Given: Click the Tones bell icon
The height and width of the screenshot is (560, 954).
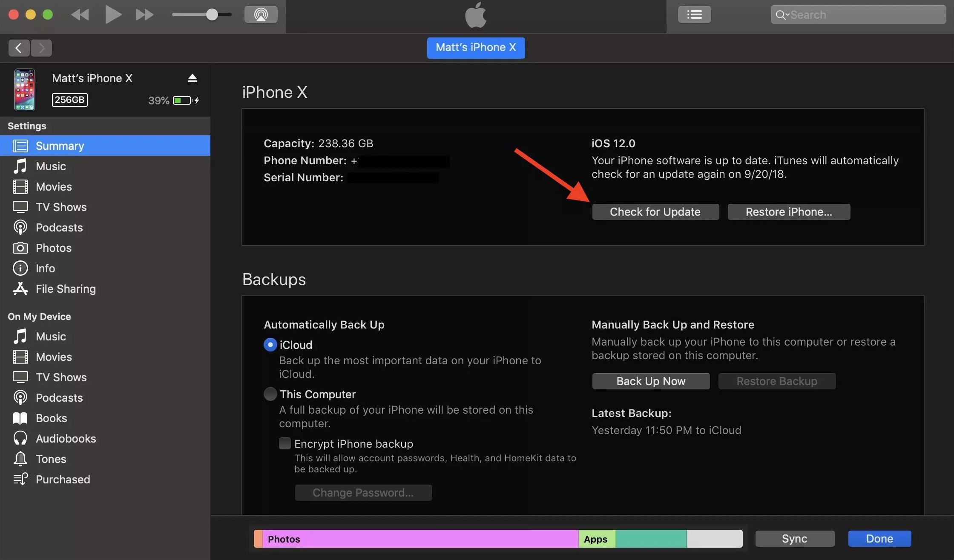Looking at the screenshot, I should [20, 459].
